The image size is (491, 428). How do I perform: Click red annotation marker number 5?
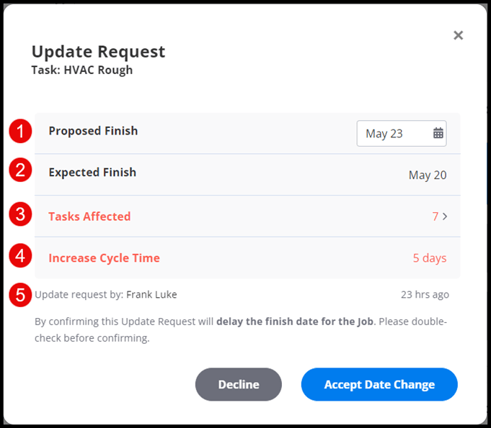point(20,295)
